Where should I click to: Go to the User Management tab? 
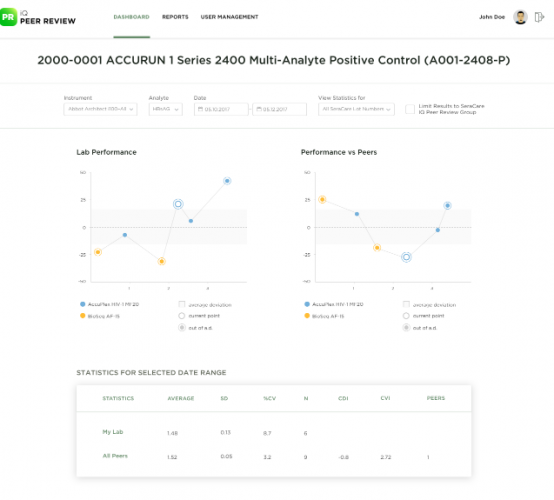coord(229,17)
